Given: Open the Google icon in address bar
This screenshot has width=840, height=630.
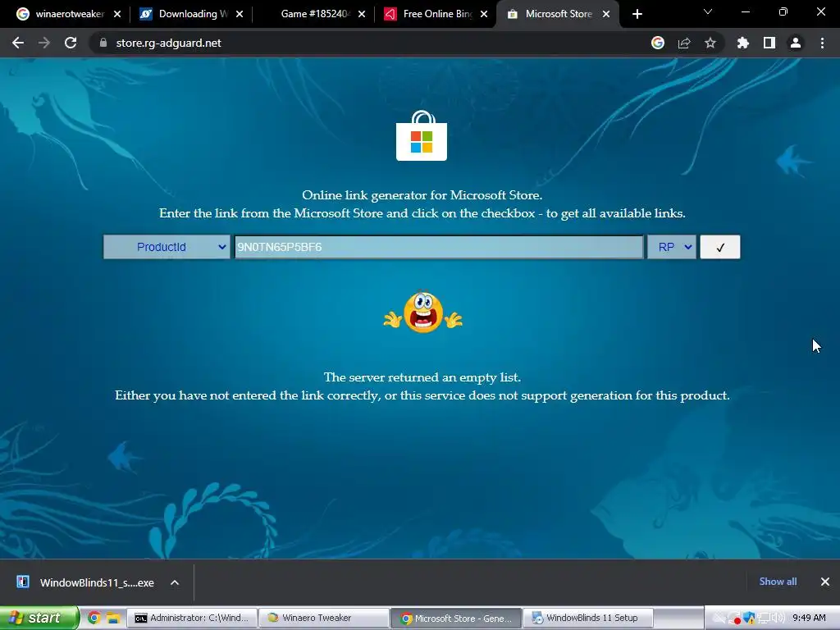Looking at the screenshot, I should [x=658, y=43].
